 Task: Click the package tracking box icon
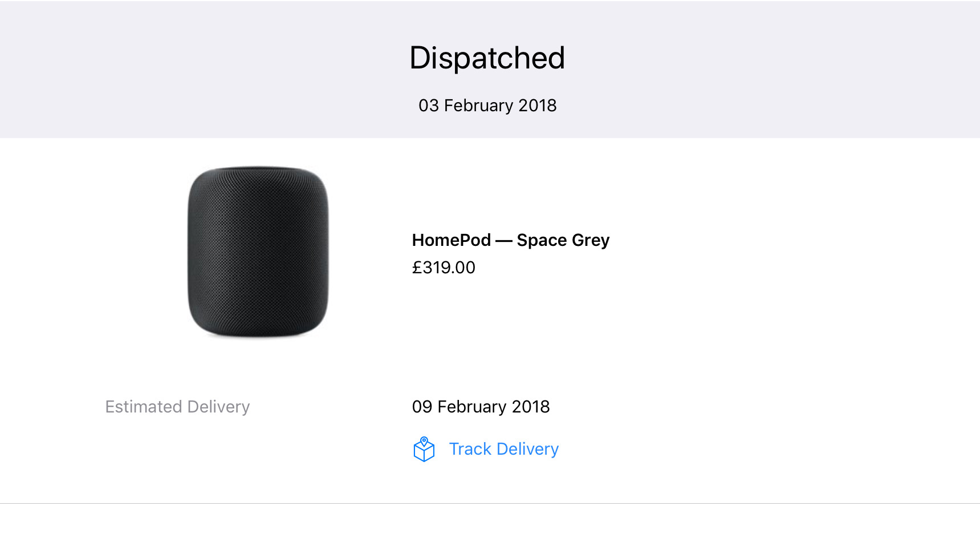coord(424,450)
